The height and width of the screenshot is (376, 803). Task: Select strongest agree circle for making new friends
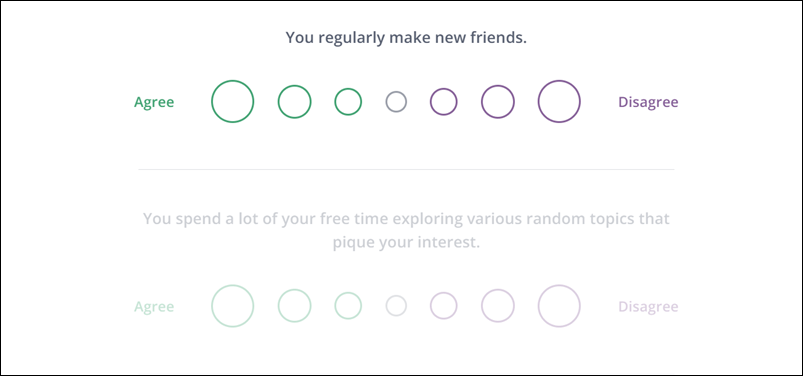pos(233,101)
